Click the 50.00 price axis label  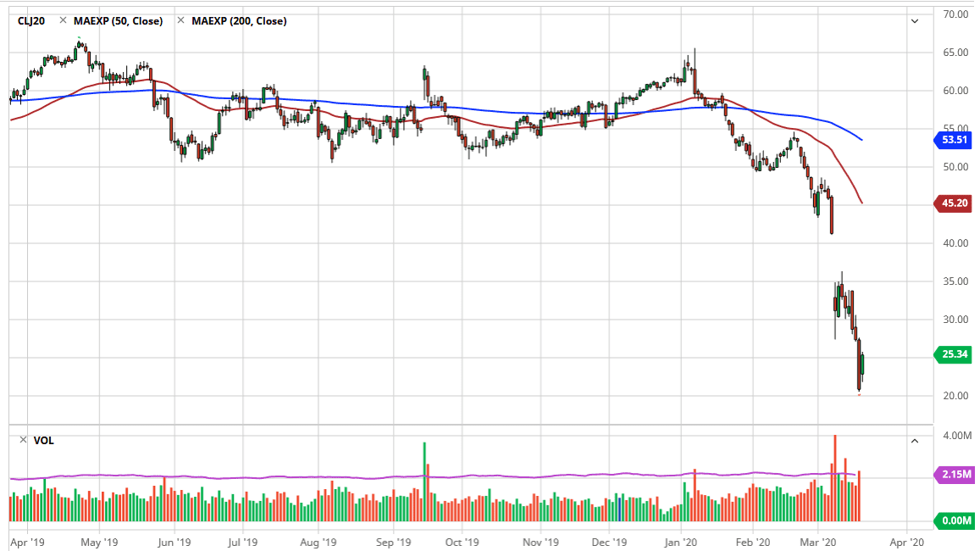[955, 167]
